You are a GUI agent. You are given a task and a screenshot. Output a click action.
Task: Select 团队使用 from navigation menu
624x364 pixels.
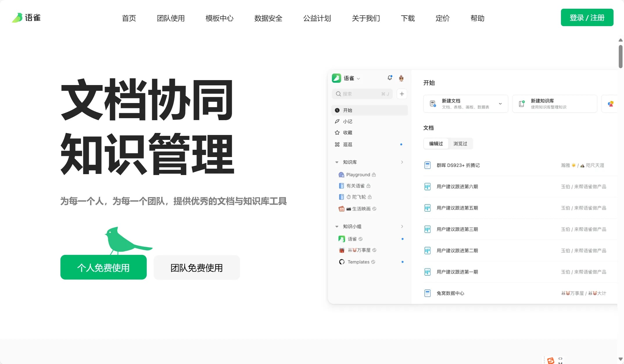pos(171,17)
